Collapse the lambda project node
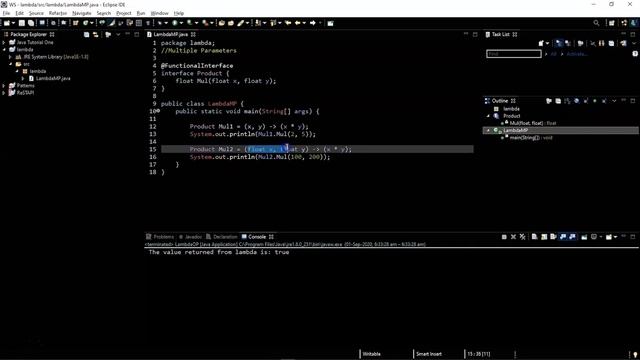 pos(4,50)
